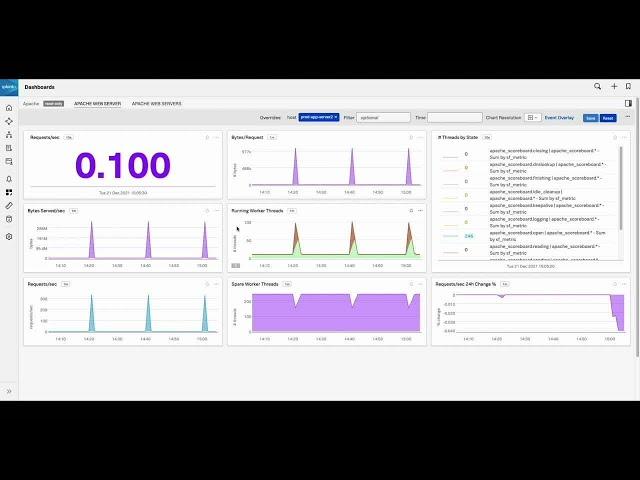Click the plus create icon
This screenshot has width=640, height=480.
(614, 87)
